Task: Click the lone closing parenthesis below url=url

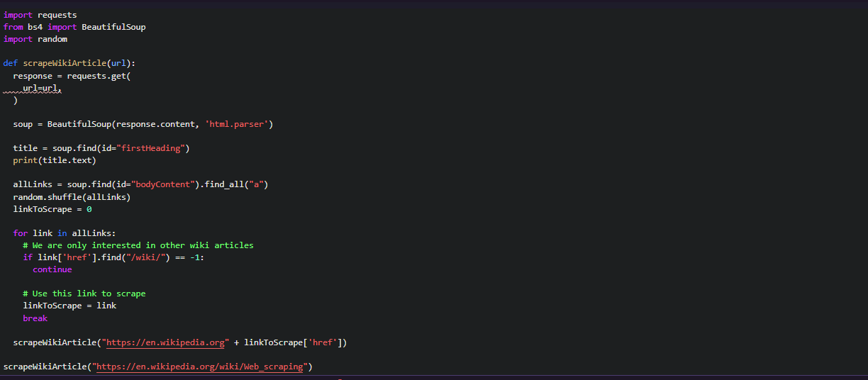Action: pyautogui.click(x=16, y=100)
